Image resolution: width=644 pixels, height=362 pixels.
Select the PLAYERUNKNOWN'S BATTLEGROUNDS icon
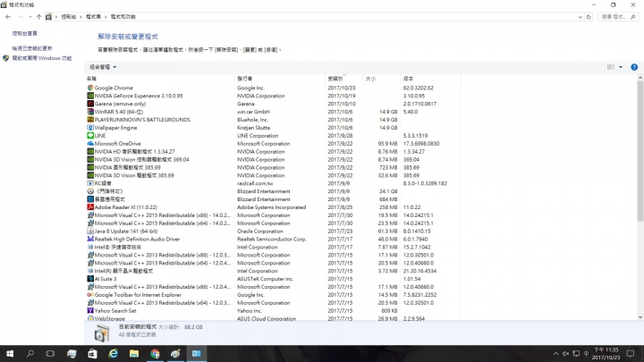coord(90,120)
